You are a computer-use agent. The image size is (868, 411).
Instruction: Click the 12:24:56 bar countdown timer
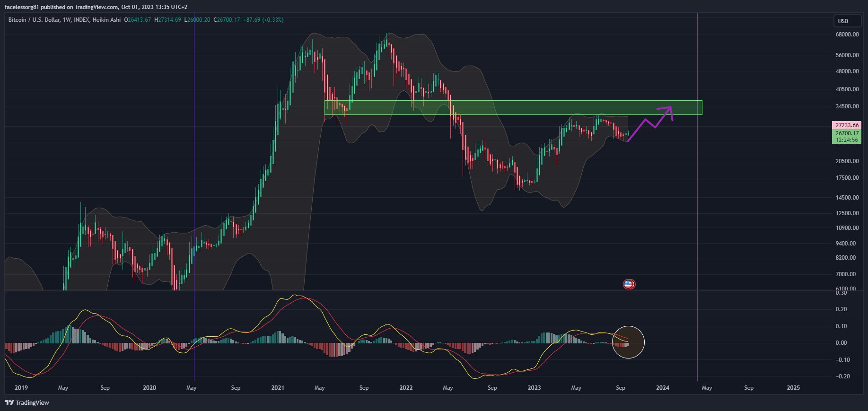click(847, 140)
